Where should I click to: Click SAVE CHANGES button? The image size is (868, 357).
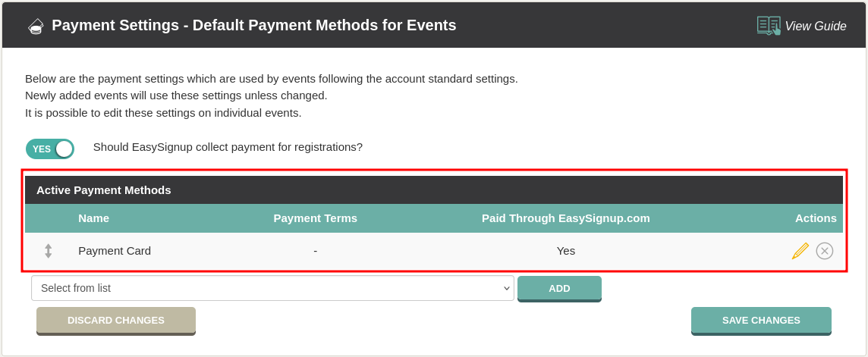[x=761, y=321]
